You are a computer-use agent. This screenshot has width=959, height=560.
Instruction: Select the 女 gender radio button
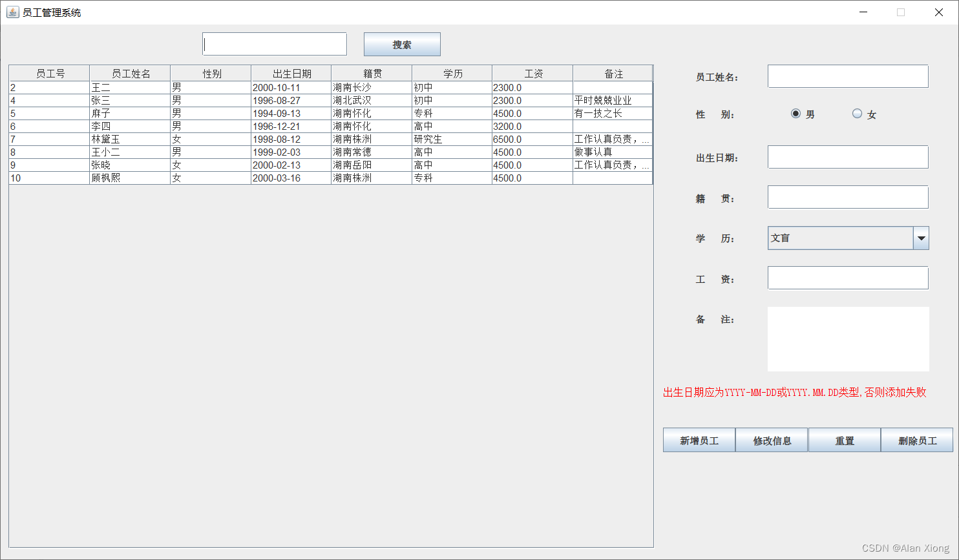(x=857, y=114)
